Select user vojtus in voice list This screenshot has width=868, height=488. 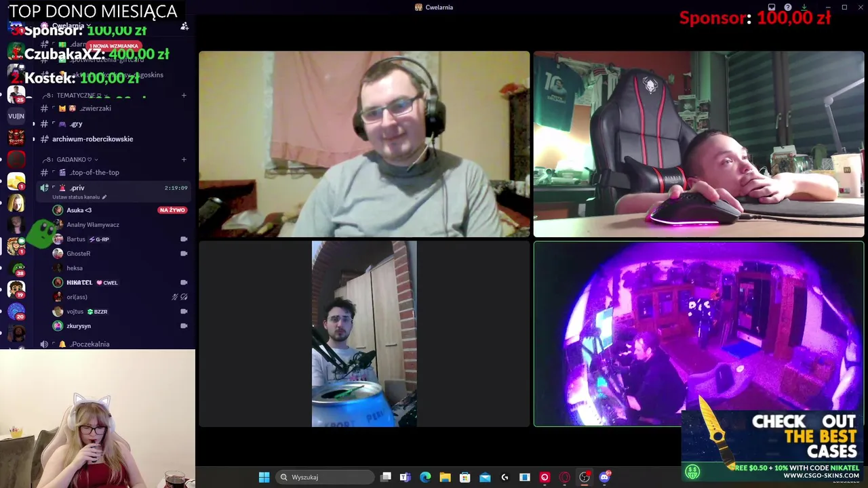[x=75, y=312]
